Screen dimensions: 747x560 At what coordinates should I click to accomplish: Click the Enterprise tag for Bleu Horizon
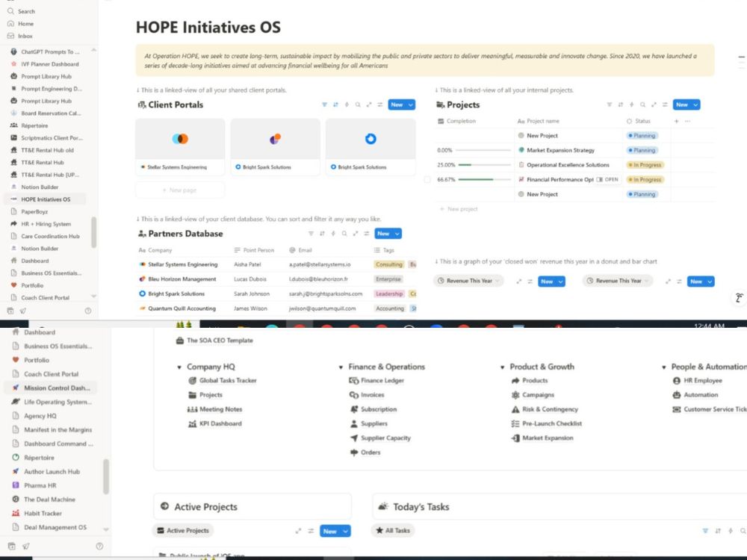(388, 279)
